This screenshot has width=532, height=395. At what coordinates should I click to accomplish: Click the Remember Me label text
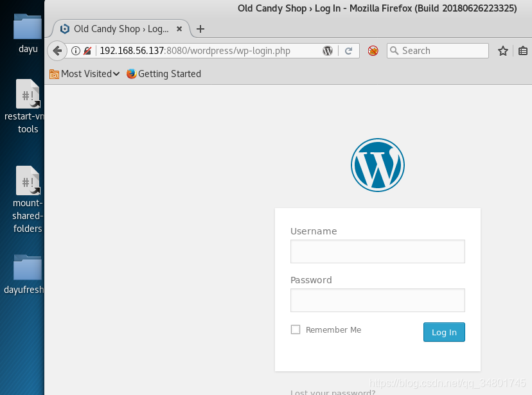point(333,330)
